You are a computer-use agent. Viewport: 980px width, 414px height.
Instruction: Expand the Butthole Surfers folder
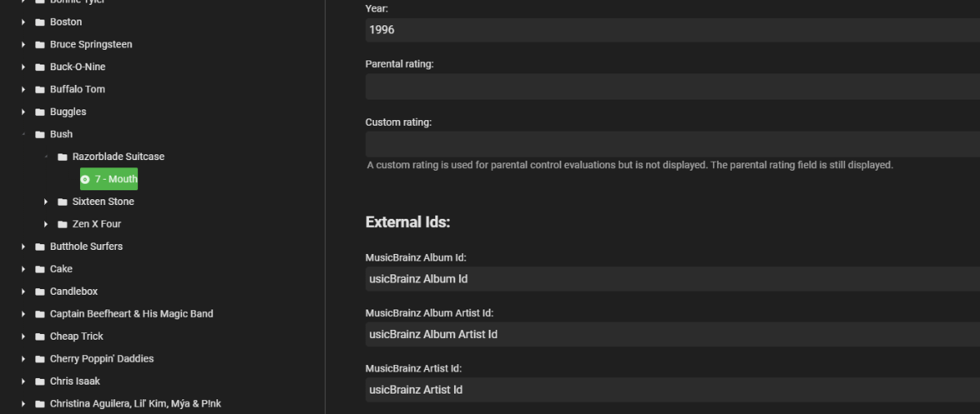pyautogui.click(x=24, y=247)
